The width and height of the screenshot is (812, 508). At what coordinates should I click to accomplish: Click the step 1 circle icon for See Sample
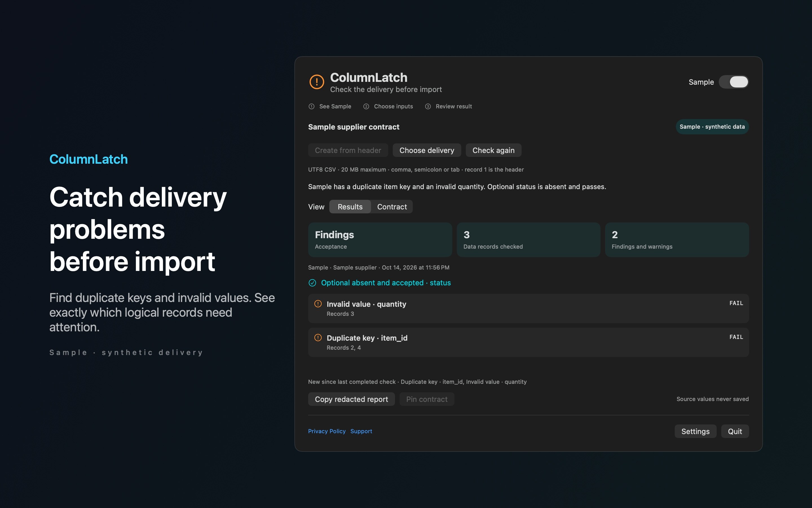coord(311,106)
